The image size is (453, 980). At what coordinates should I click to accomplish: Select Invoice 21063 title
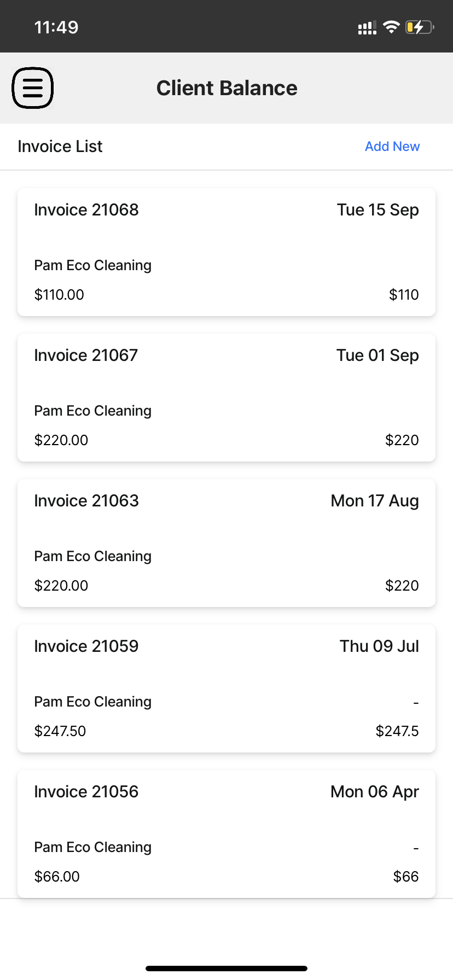click(86, 501)
